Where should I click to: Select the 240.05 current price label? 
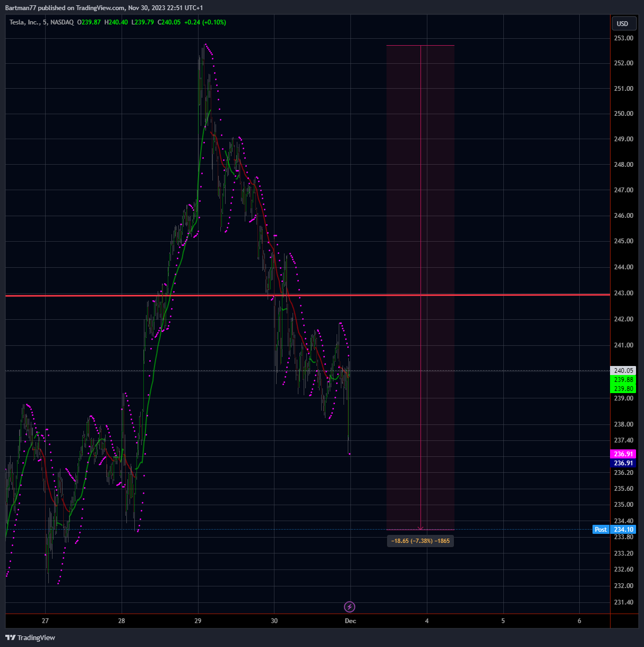coord(623,371)
